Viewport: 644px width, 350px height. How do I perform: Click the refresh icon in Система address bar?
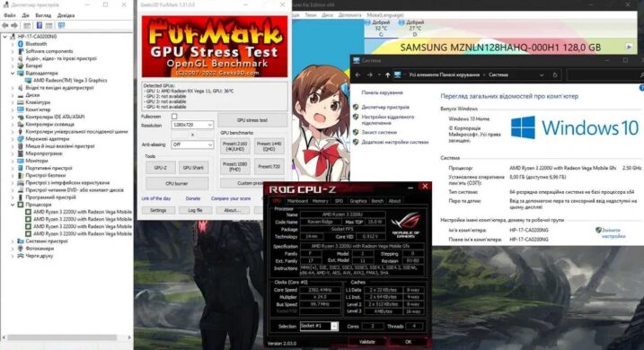click(x=555, y=75)
